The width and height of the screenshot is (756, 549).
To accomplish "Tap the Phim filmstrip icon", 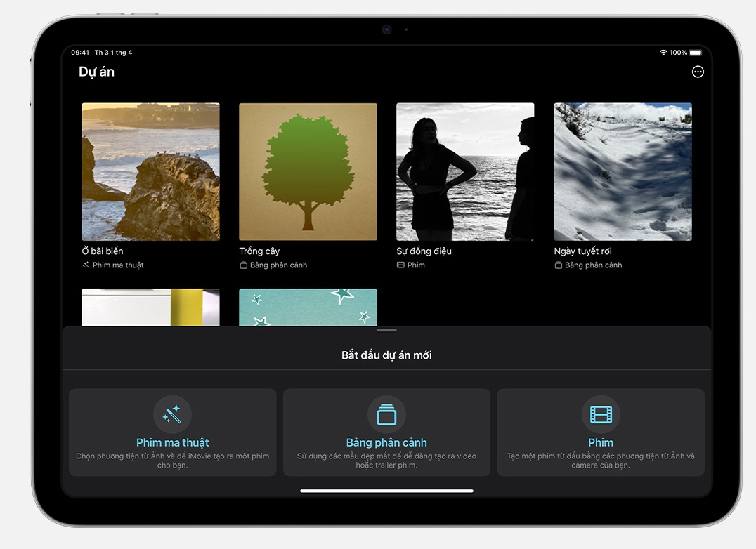I will click(601, 414).
